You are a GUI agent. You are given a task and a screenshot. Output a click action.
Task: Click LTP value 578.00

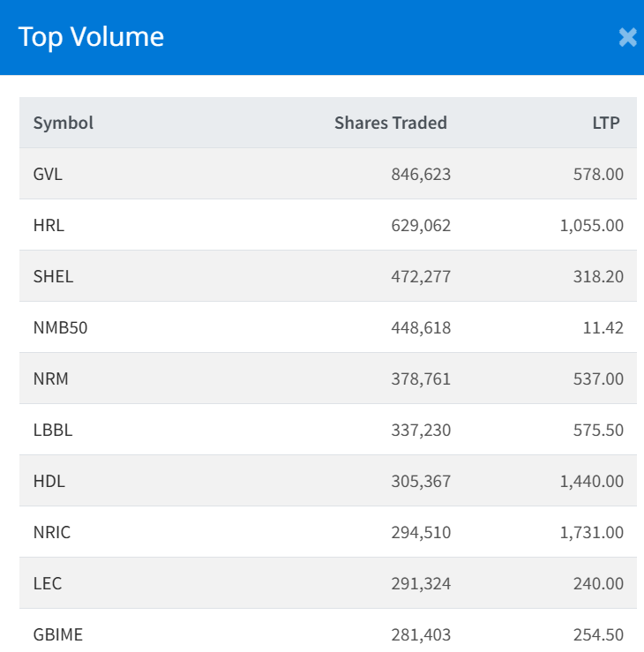coord(598,174)
